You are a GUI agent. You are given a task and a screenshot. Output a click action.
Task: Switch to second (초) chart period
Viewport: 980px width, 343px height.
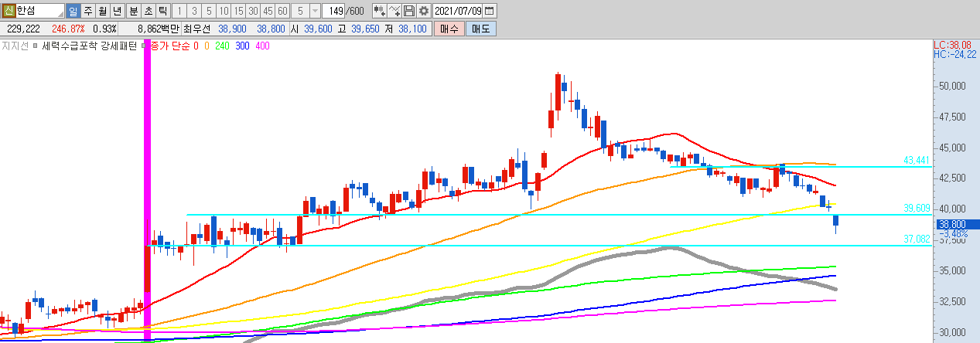tap(147, 12)
